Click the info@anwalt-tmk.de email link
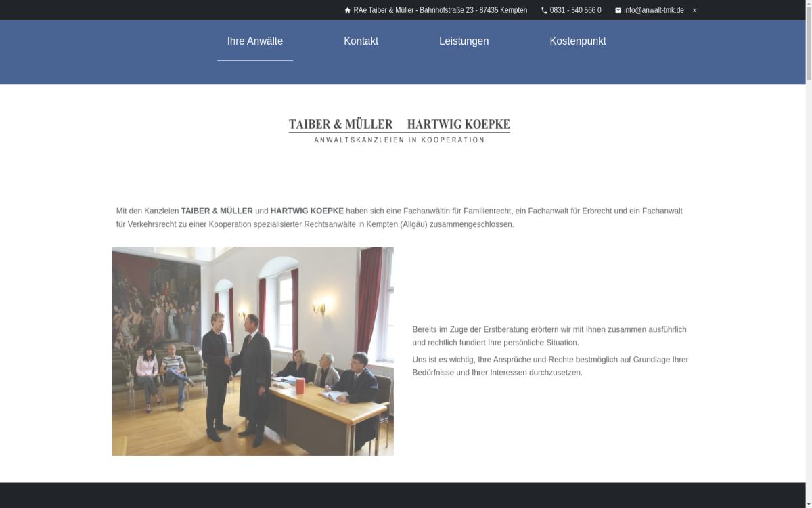Viewport: 812px width, 508px height. (654, 10)
